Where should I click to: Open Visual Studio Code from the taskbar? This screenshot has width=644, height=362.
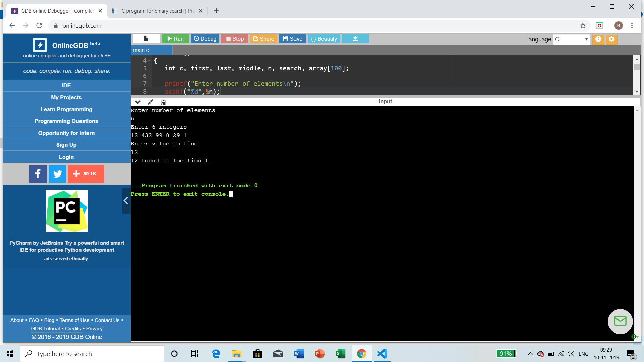tap(382, 354)
